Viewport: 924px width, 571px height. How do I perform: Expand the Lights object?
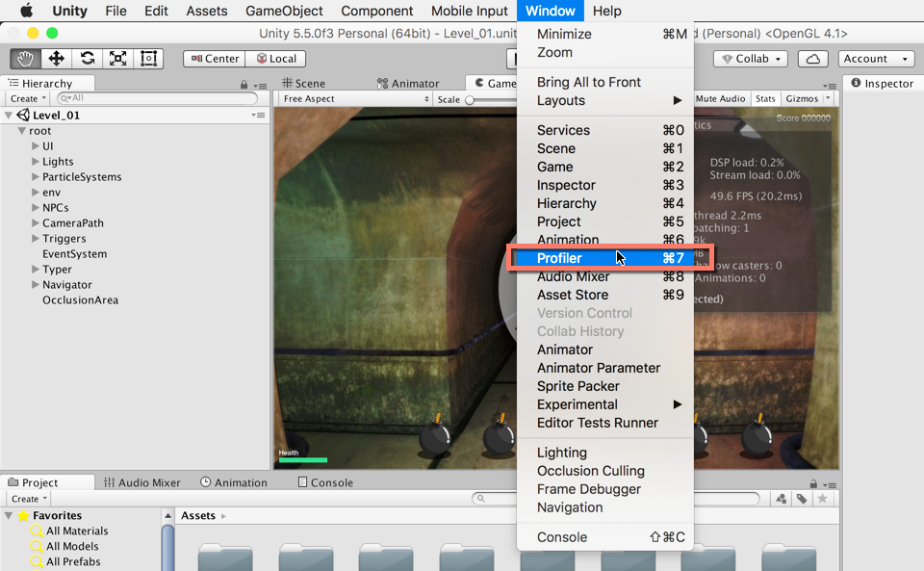36,161
